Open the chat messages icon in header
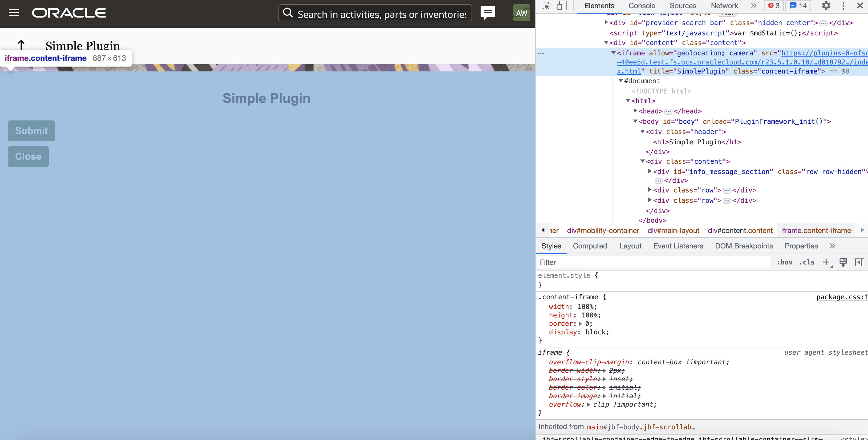Screen dimensions: 868x440 coord(488,13)
